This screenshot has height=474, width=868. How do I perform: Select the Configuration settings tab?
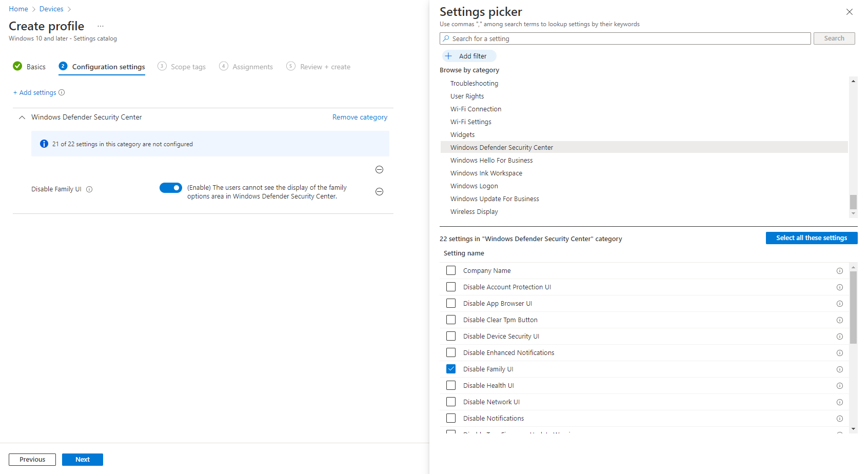[x=102, y=67]
